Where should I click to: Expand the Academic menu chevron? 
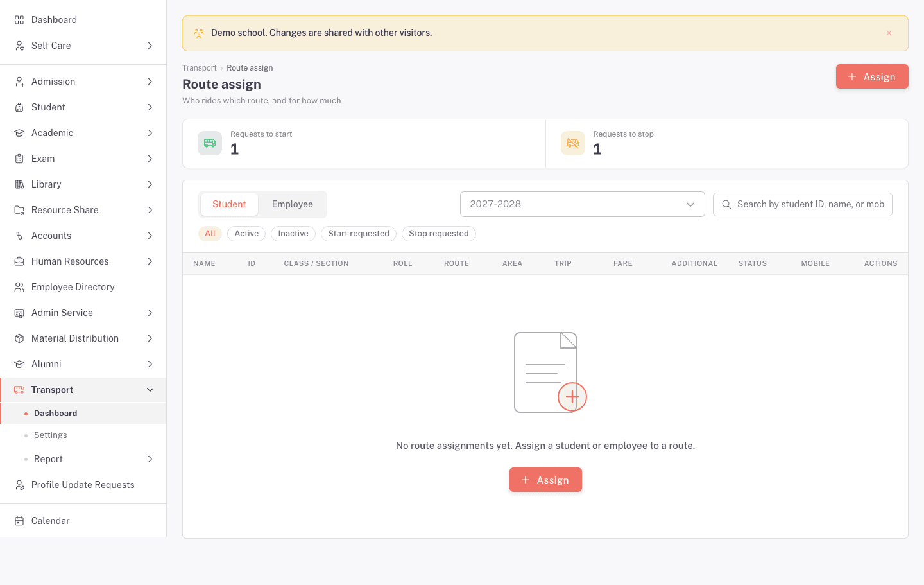(150, 133)
